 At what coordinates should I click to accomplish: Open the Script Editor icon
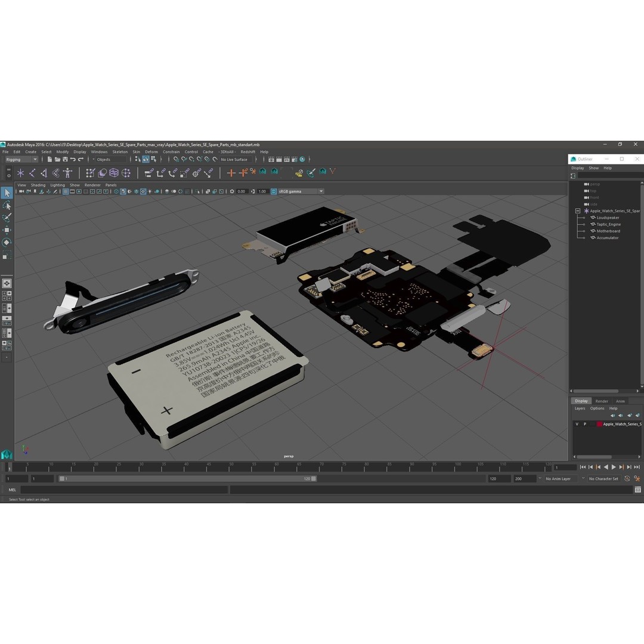point(637,490)
